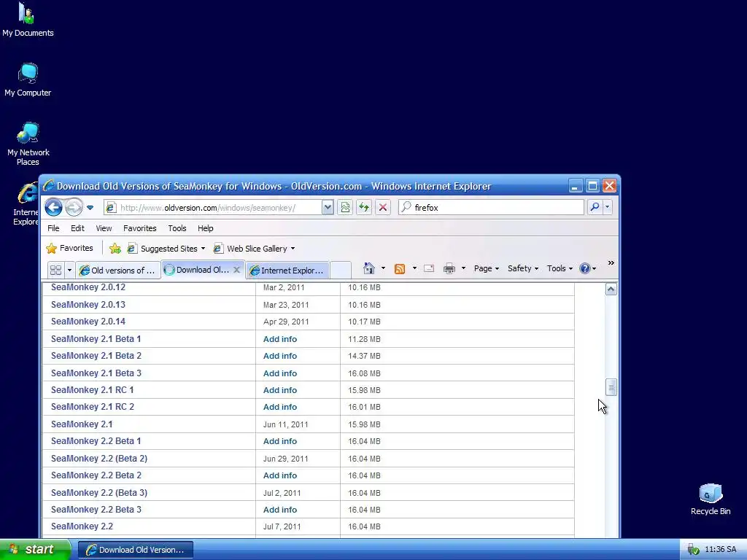The width and height of the screenshot is (747, 560).
Task: Open SeaMonkey 2.1 Beta 1 link
Action: tap(96, 338)
